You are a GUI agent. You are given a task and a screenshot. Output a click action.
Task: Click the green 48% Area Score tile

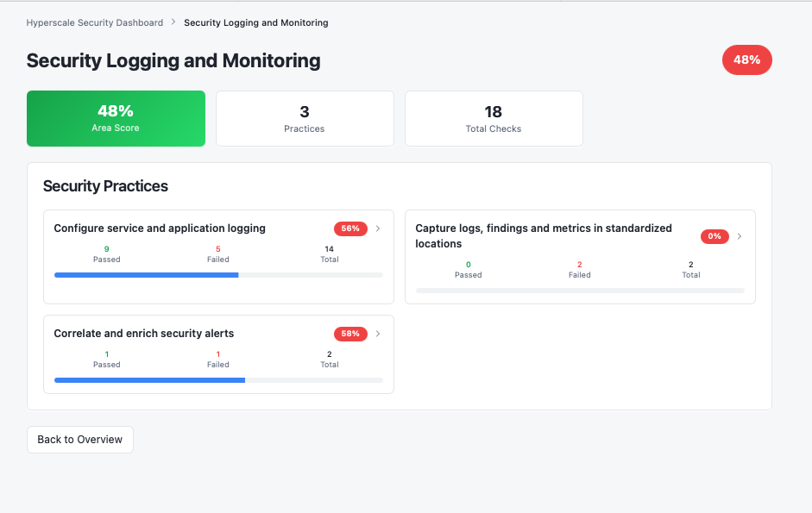(x=116, y=118)
